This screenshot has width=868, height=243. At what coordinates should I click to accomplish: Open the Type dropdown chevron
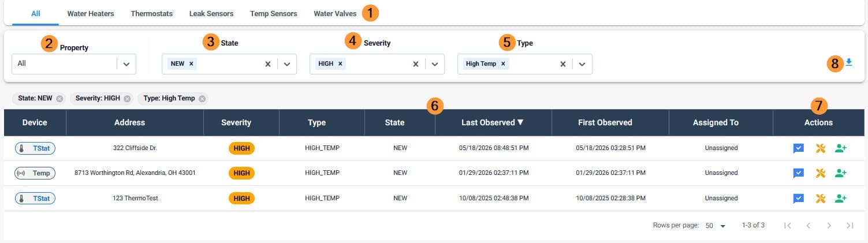click(582, 64)
